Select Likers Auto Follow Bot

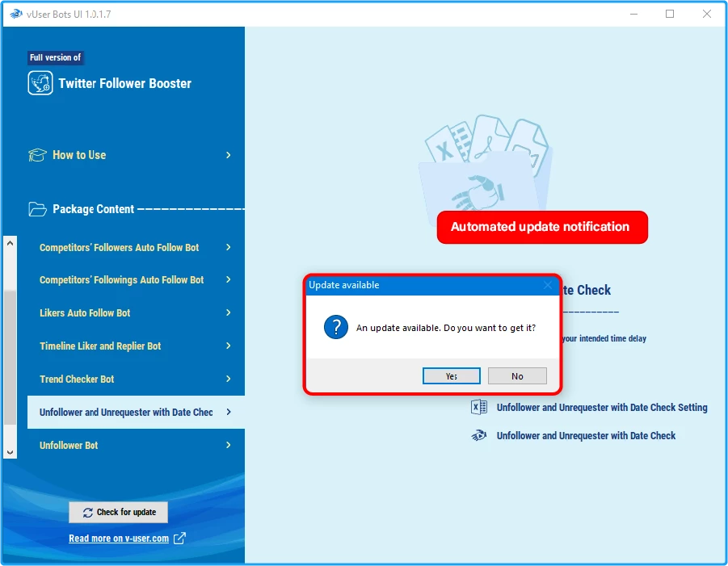pos(85,312)
